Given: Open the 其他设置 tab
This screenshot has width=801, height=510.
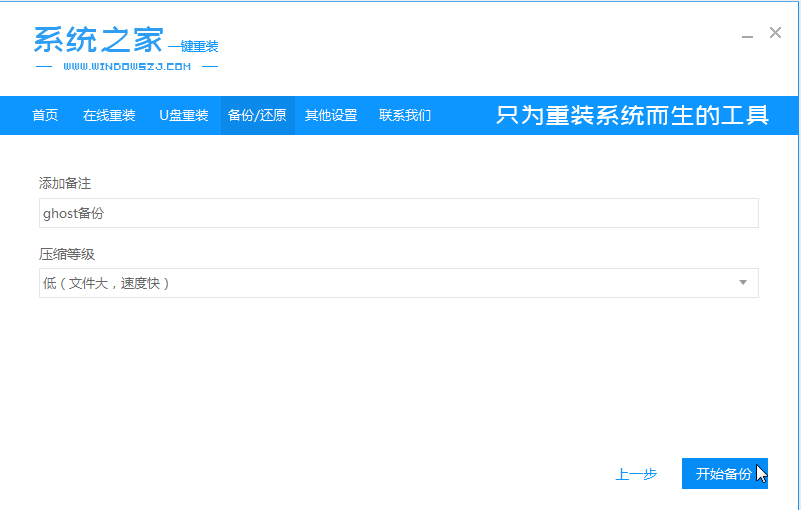Looking at the screenshot, I should tap(331, 115).
